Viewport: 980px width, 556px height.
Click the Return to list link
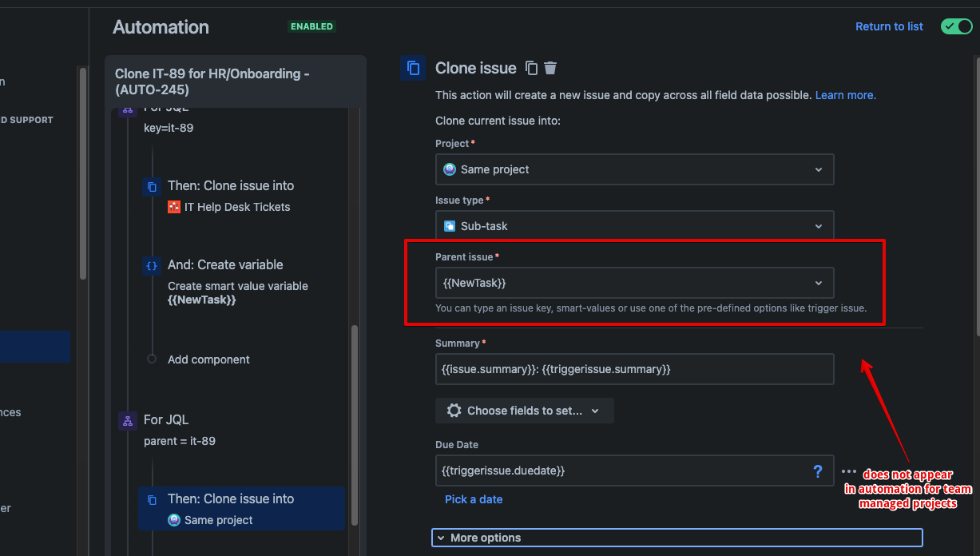click(x=889, y=26)
